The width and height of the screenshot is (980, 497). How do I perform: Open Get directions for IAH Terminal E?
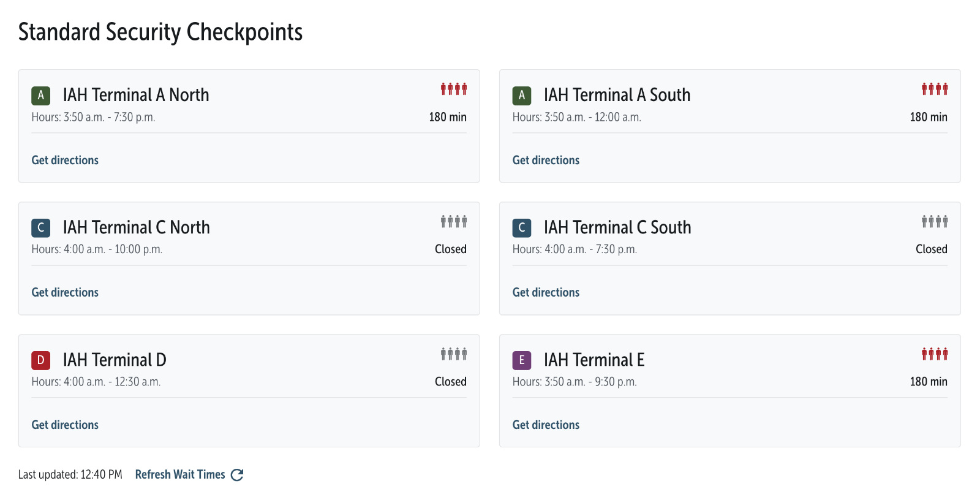(546, 425)
